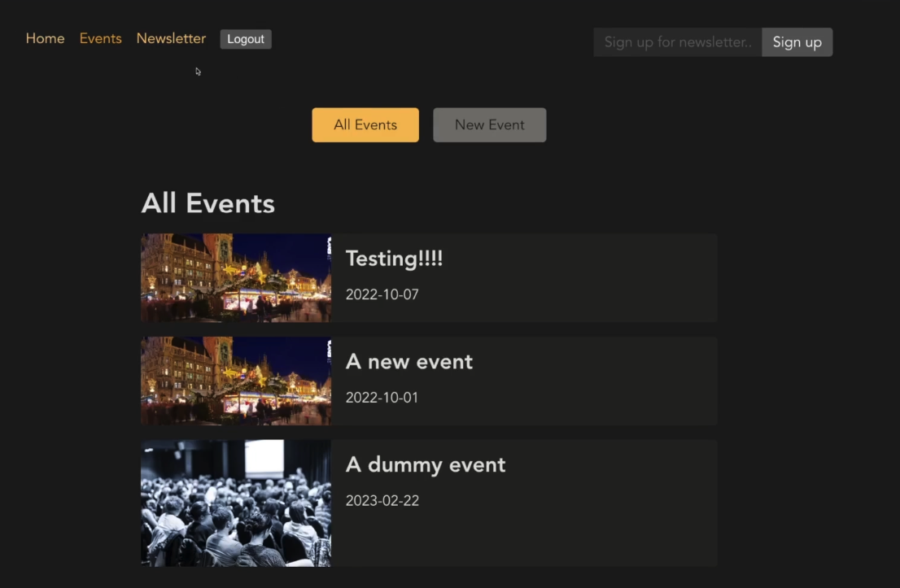Screen dimensions: 900x588
Task: Click the A dummy event conference photo
Action: point(236,502)
